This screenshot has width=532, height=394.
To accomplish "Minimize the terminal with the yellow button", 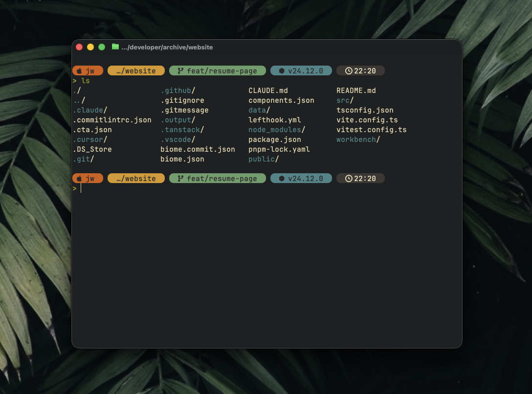I will 90,47.
